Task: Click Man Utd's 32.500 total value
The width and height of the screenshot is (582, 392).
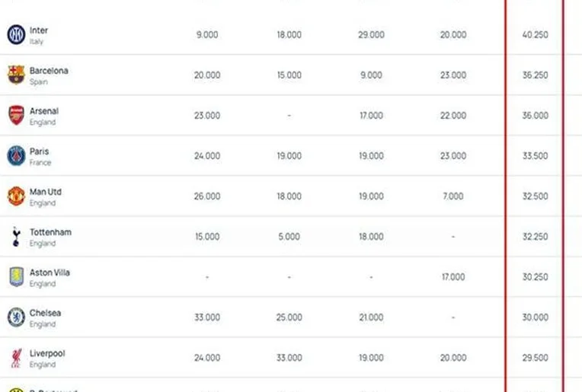Action: pyautogui.click(x=535, y=196)
